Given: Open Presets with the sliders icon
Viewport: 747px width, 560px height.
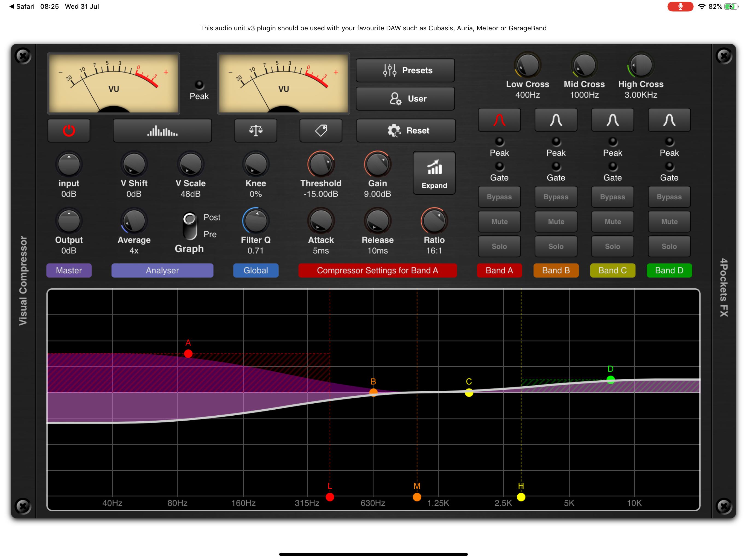Looking at the screenshot, I should pyautogui.click(x=405, y=70).
